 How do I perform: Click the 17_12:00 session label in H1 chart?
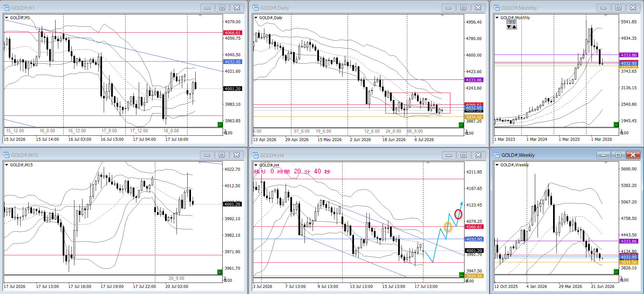pyautogui.click(x=139, y=131)
